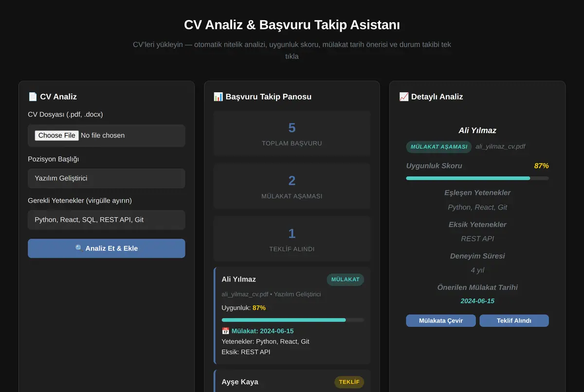
Task: Click the Choose File button
Action: coord(57,135)
